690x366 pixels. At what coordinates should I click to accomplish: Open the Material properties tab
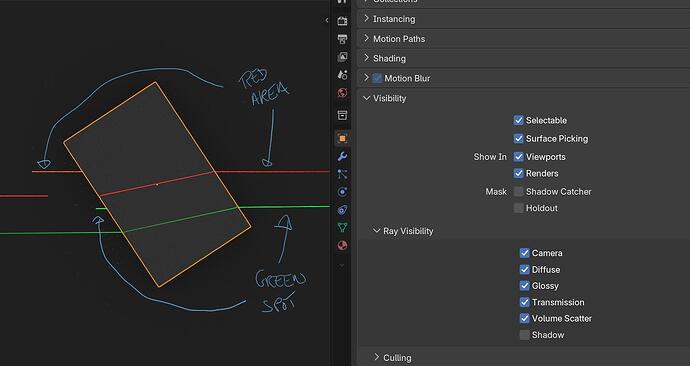(x=342, y=245)
